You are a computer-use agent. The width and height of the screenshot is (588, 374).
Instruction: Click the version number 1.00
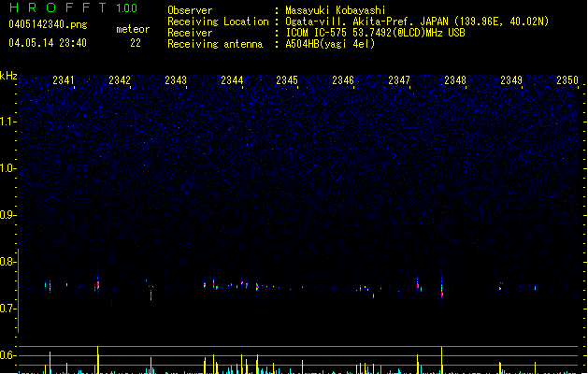(x=127, y=8)
